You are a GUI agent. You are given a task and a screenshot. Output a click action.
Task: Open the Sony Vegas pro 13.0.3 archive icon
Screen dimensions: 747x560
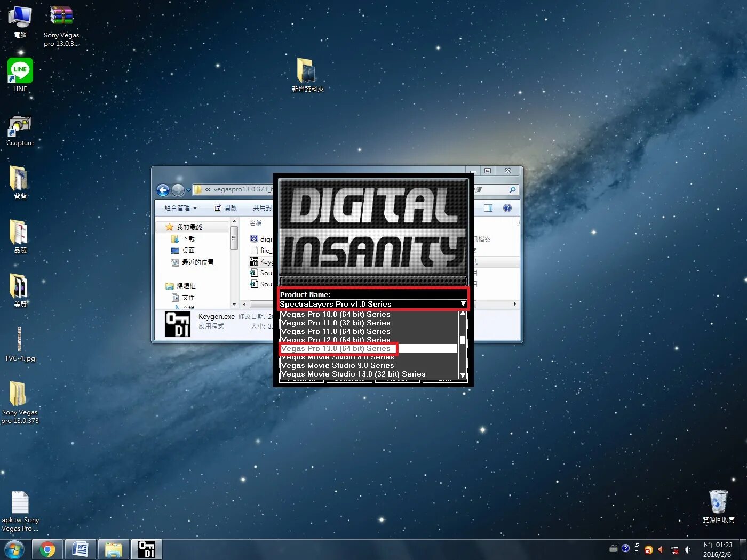[61, 26]
